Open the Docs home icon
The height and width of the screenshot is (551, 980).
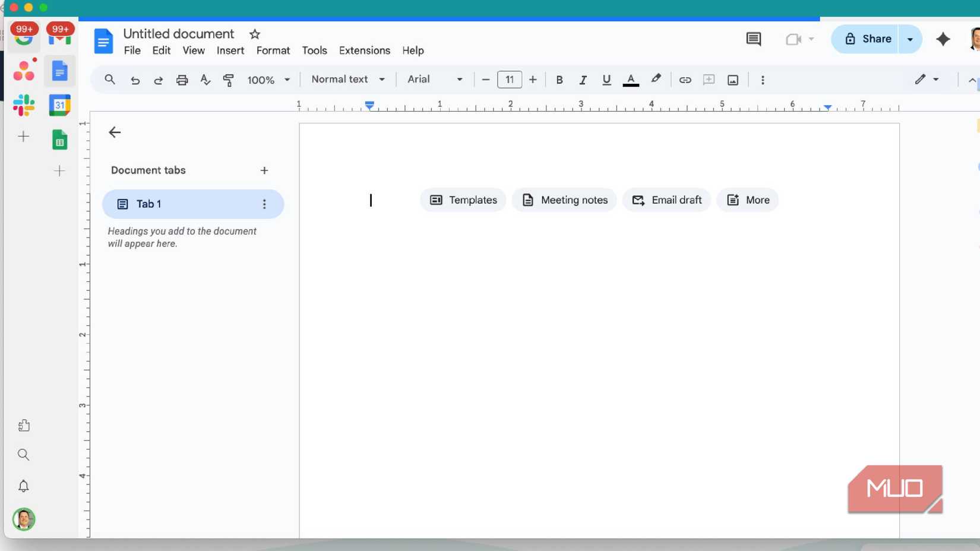tap(103, 41)
